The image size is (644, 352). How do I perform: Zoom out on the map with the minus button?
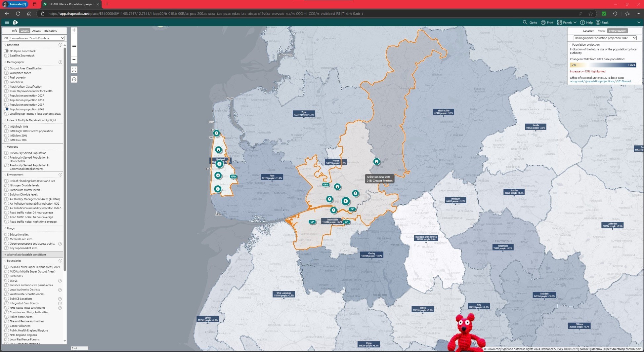tap(74, 59)
